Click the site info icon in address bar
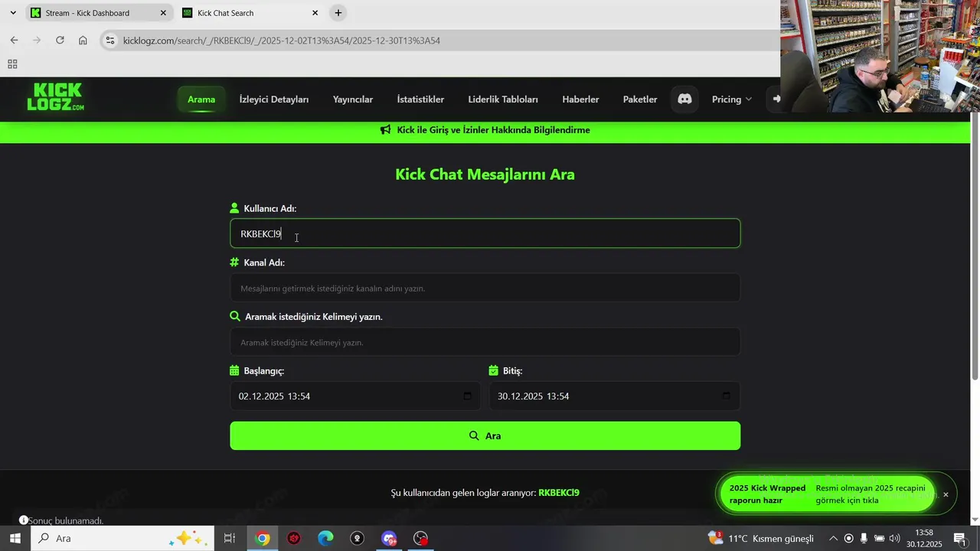Image resolution: width=980 pixels, height=551 pixels. pos(110,41)
